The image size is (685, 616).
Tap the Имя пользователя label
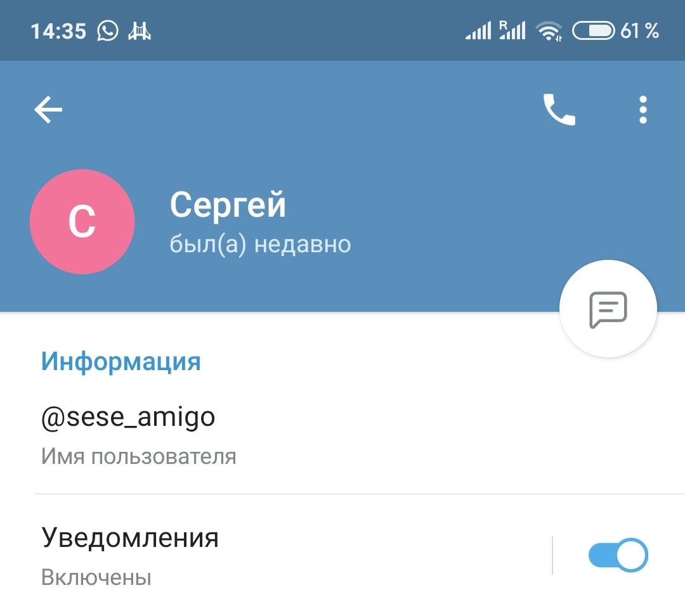(x=138, y=457)
